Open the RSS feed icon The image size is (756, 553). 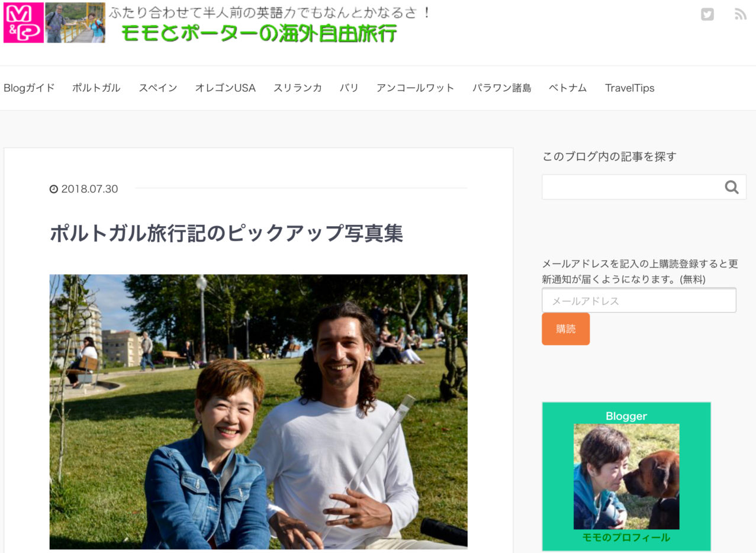740,14
